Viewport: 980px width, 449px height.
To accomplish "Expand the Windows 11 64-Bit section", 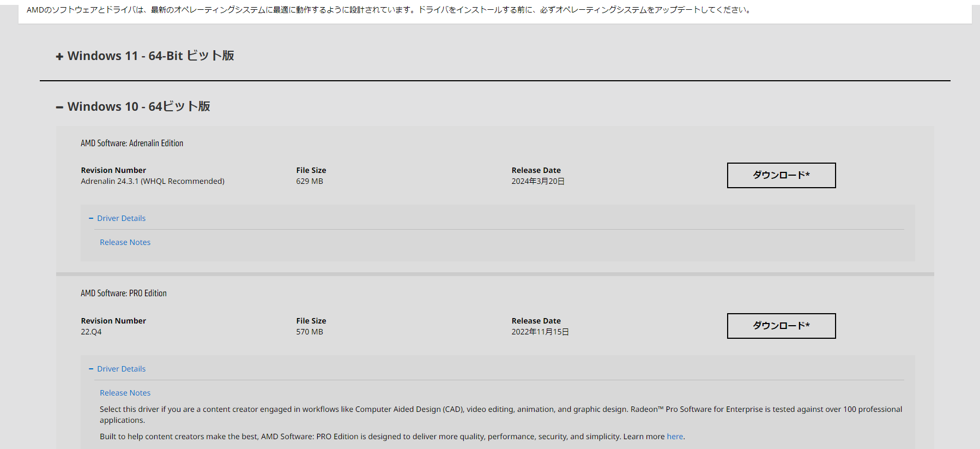I will coord(145,56).
